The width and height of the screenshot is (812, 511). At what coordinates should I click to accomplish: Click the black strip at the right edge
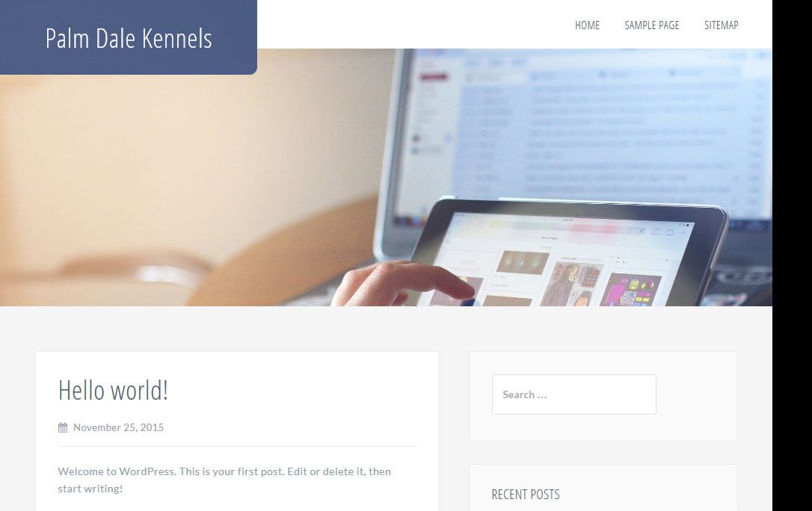point(792,255)
